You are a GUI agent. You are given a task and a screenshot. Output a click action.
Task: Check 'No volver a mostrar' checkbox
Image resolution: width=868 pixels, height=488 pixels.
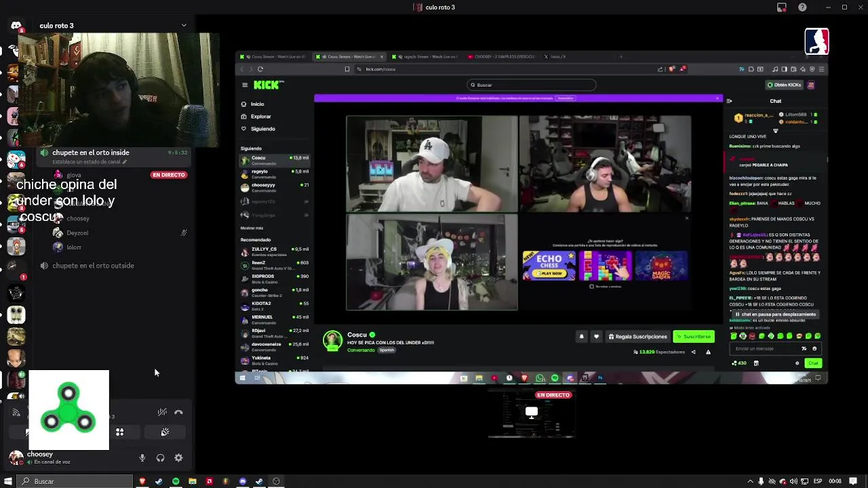point(592,287)
